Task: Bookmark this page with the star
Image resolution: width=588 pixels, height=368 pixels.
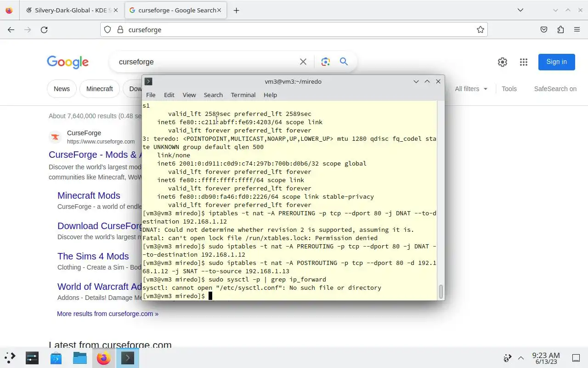Action: tap(481, 29)
